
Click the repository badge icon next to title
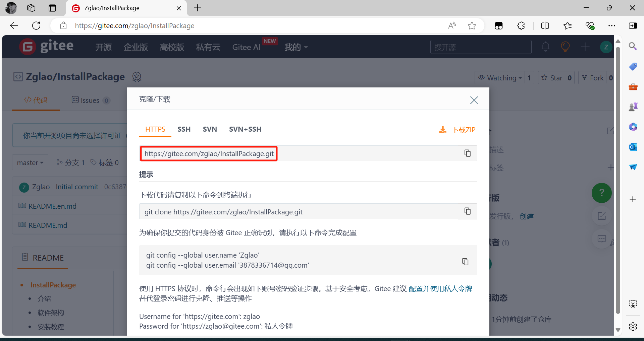coord(137,77)
